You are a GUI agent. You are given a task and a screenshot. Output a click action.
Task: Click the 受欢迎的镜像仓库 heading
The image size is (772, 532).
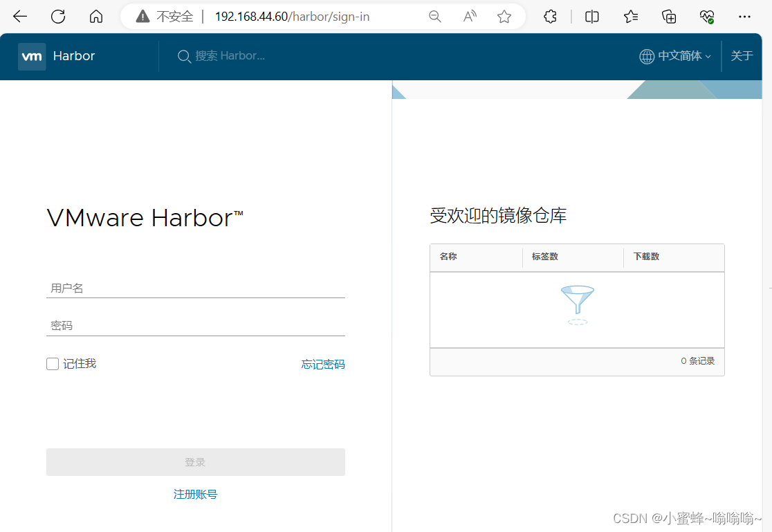[498, 215]
